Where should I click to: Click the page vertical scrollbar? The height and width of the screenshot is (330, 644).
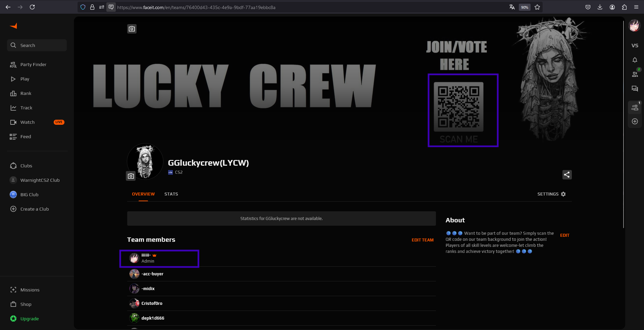tap(623, 124)
